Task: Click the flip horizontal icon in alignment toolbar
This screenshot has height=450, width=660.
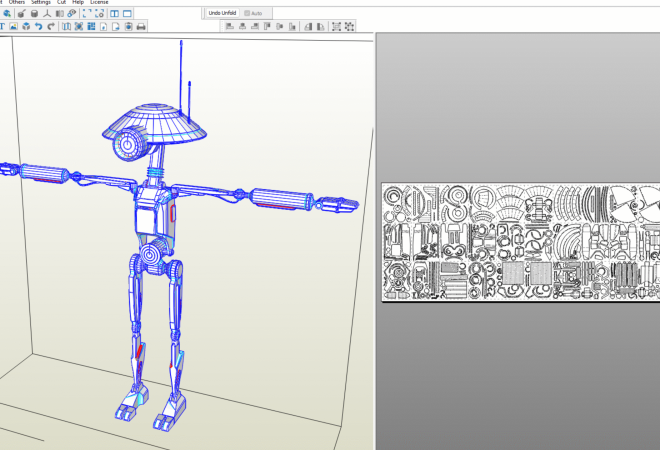Action: pos(307,26)
